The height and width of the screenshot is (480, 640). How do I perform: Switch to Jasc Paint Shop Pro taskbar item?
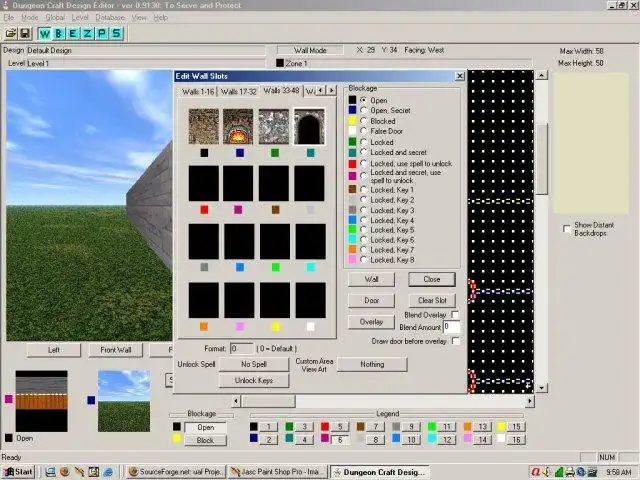coord(278,472)
